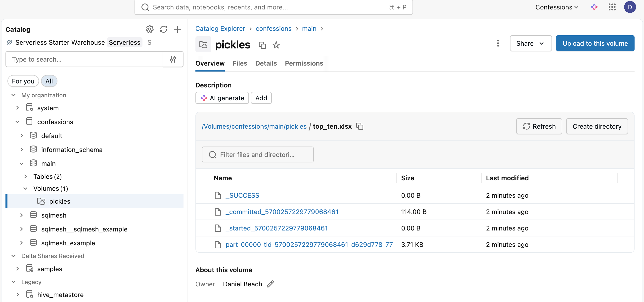Image resolution: width=644 pixels, height=302 pixels.
Task: Open the Confessions workspace dropdown
Action: pos(557,7)
